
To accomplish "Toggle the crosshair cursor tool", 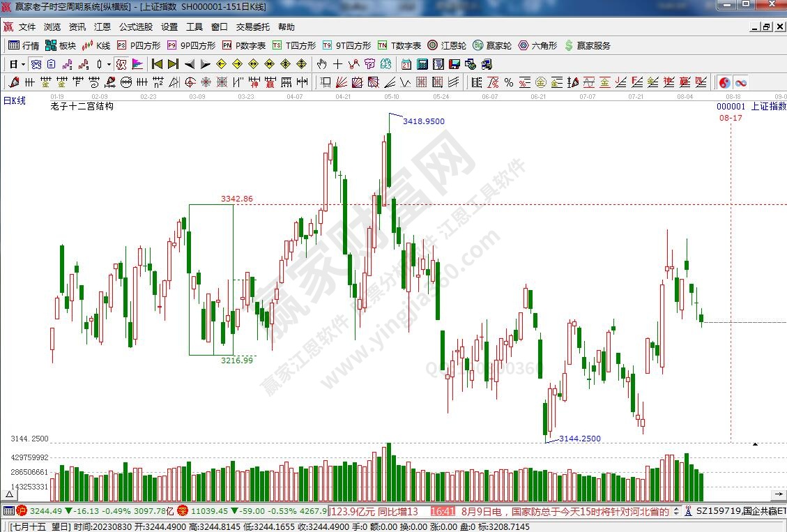I will (337, 64).
